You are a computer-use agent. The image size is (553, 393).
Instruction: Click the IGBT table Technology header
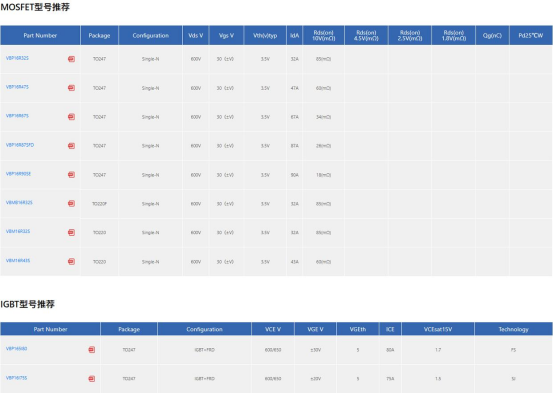(x=514, y=329)
